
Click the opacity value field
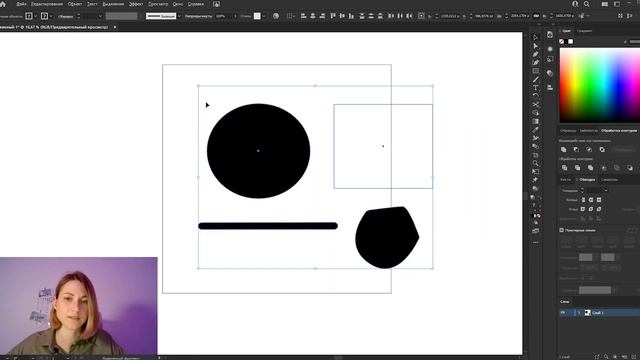223,16
